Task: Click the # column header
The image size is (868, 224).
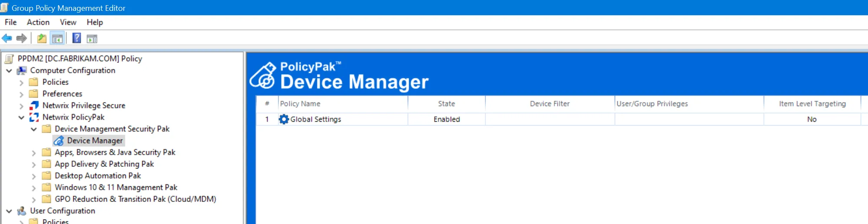Action: tap(267, 104)
